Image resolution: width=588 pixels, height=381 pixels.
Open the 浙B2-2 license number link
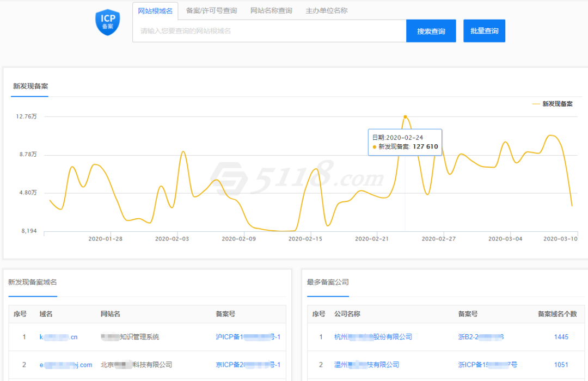[481, 337]
